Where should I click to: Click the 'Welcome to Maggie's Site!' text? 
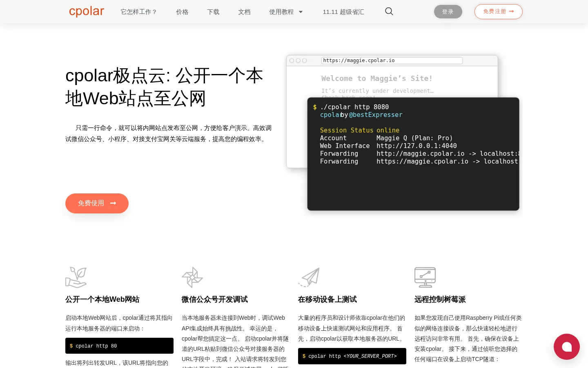pyautogui.click(x=376, y=79)
